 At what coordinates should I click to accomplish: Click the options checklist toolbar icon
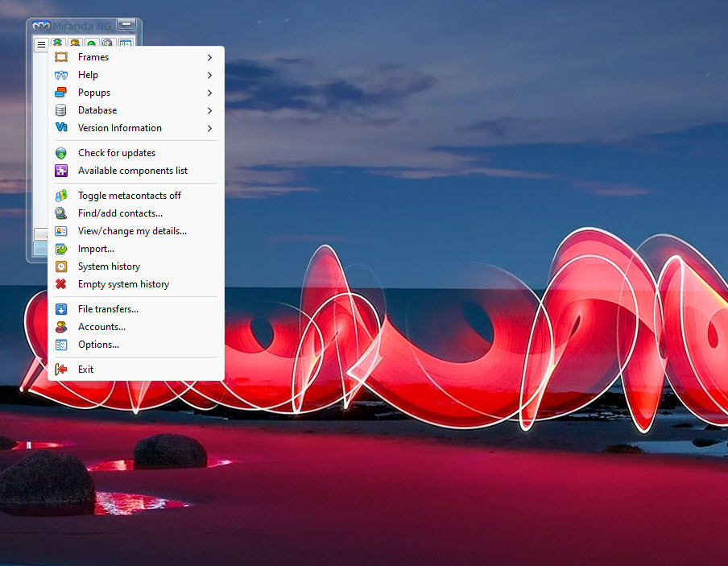pos(126,43)
